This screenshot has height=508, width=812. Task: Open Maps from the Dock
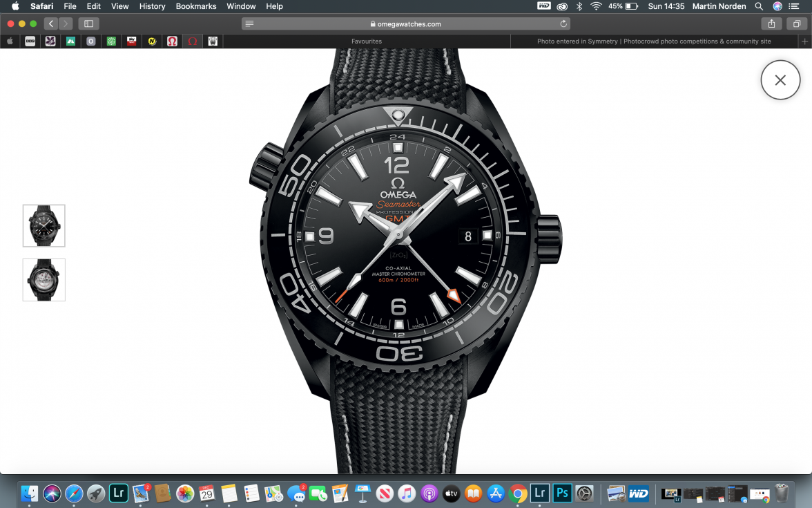(273, 493)
